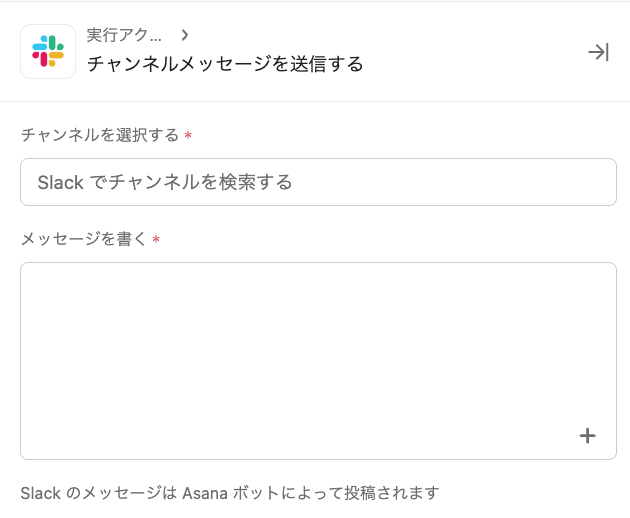
Task: Click the word Slack in footer note
Action: point(41,493)
